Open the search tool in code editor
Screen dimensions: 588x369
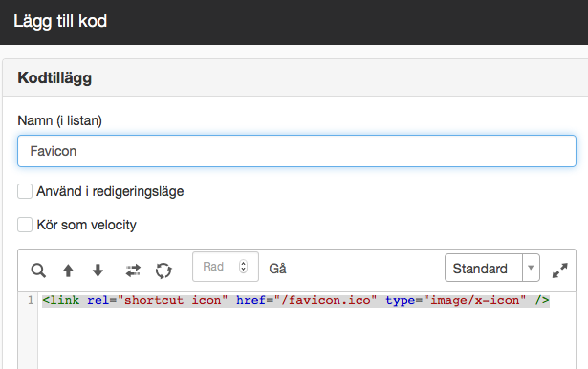point(38,270)
